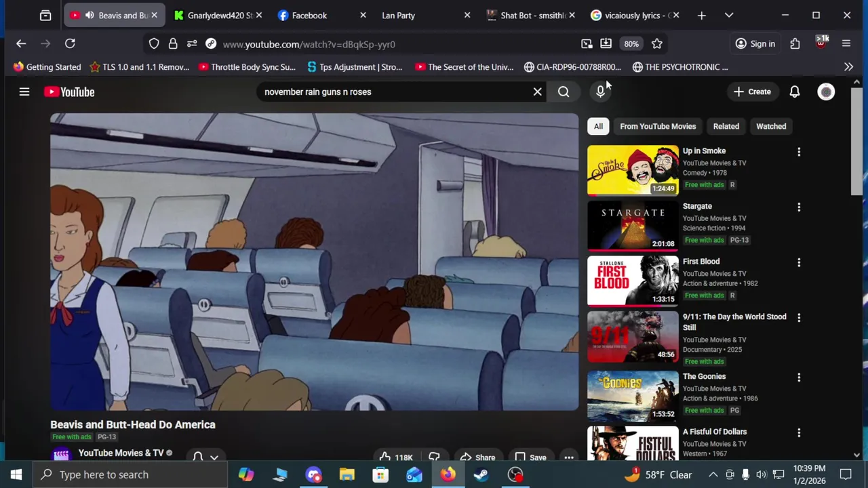Switch to the vicaiously lyrics tab

tap(631, 15)
